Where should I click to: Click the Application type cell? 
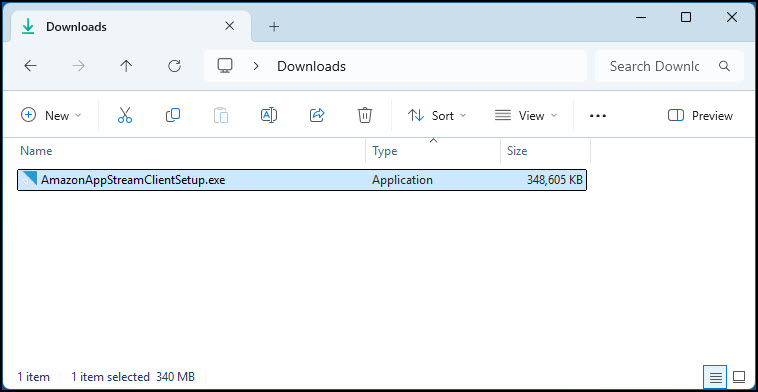pyautogui.click(x=402, y=180)
